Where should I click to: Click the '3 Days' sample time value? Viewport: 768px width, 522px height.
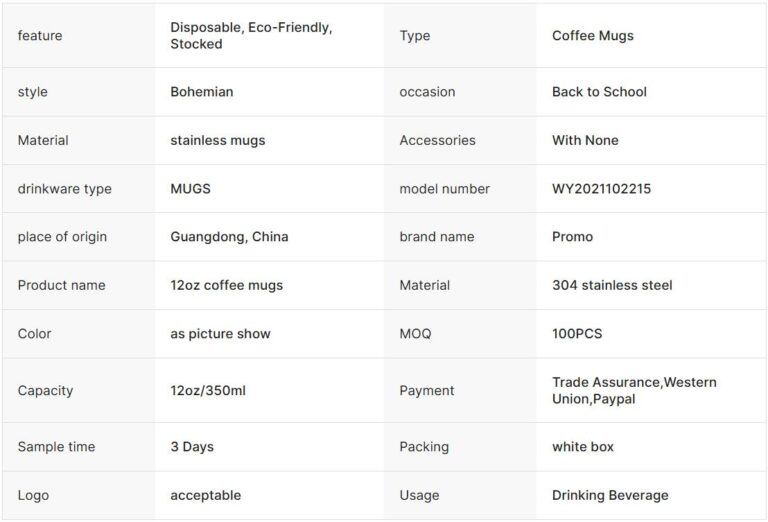point(191,447)
